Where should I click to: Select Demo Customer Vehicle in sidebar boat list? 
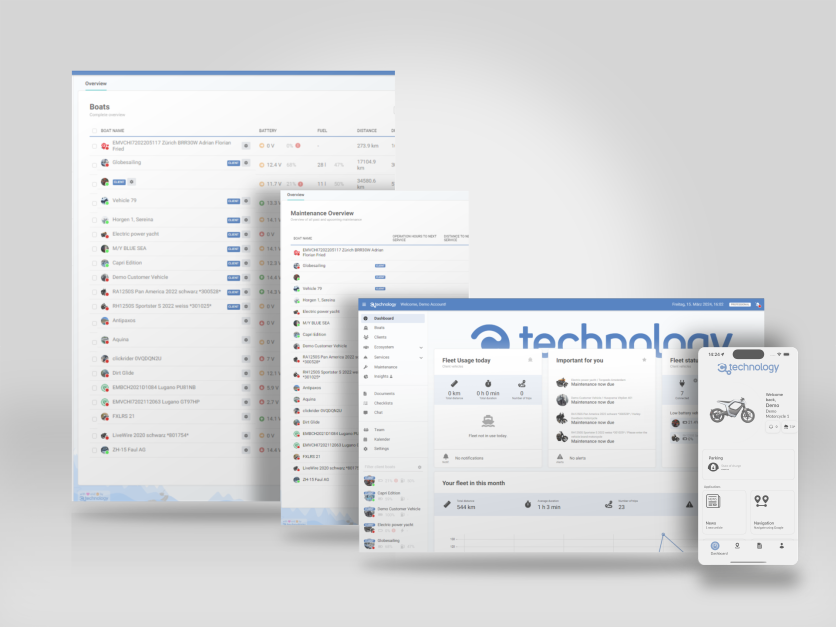coord(393,512)
